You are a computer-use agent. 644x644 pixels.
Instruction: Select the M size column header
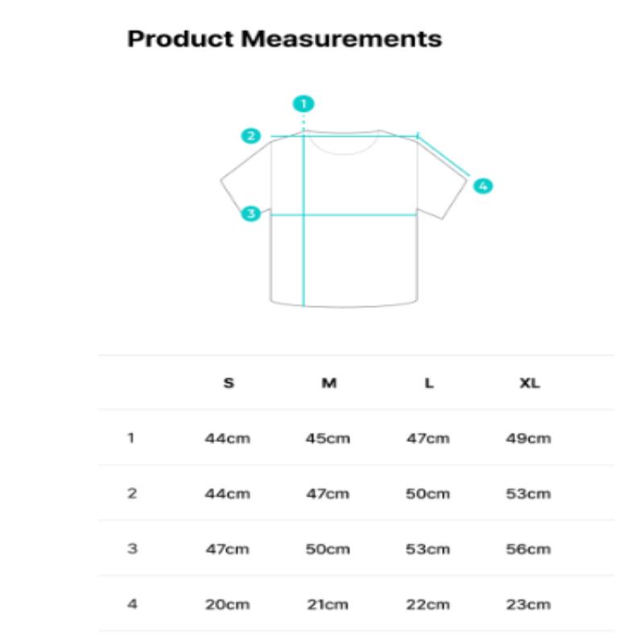328,383
